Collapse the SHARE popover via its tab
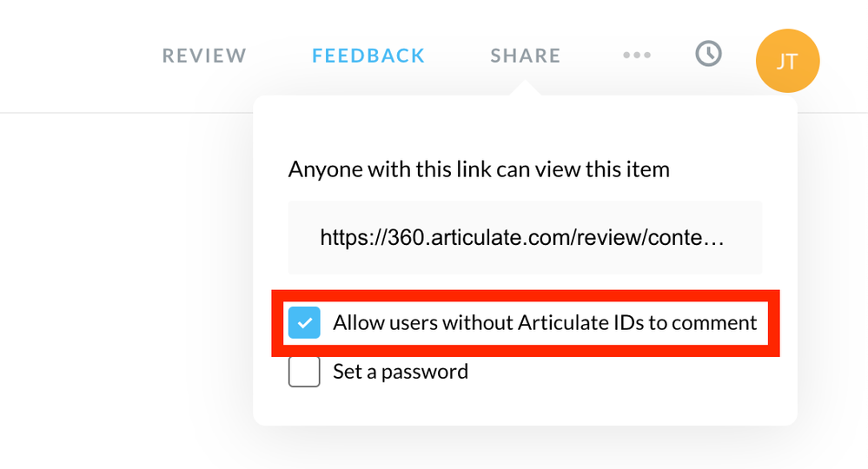868x469 pixels. click(x=525, y=56)
